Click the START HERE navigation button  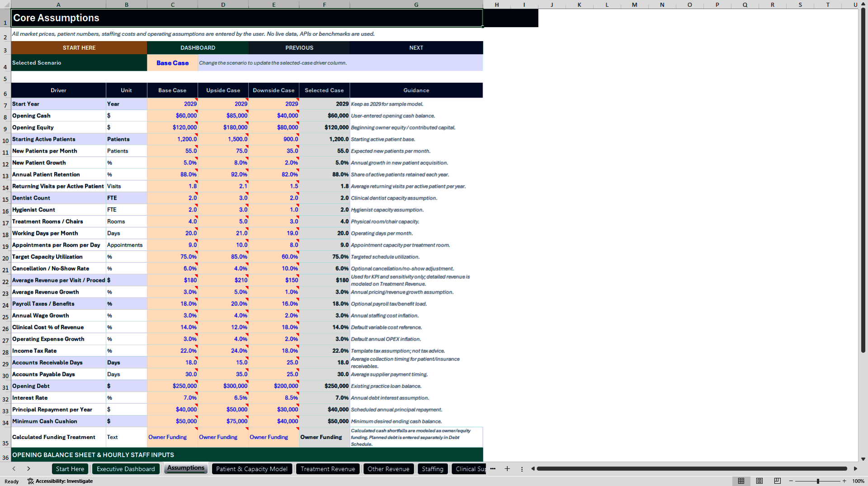click(79, 48)
